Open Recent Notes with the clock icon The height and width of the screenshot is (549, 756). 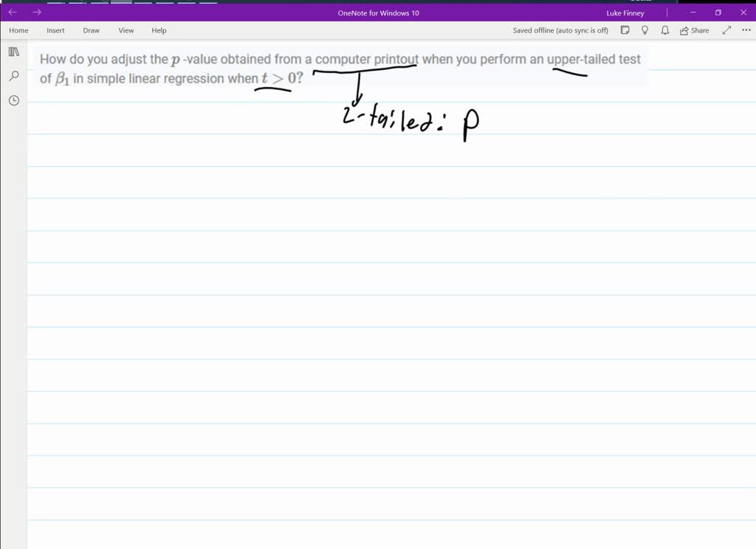click(13, 100)
